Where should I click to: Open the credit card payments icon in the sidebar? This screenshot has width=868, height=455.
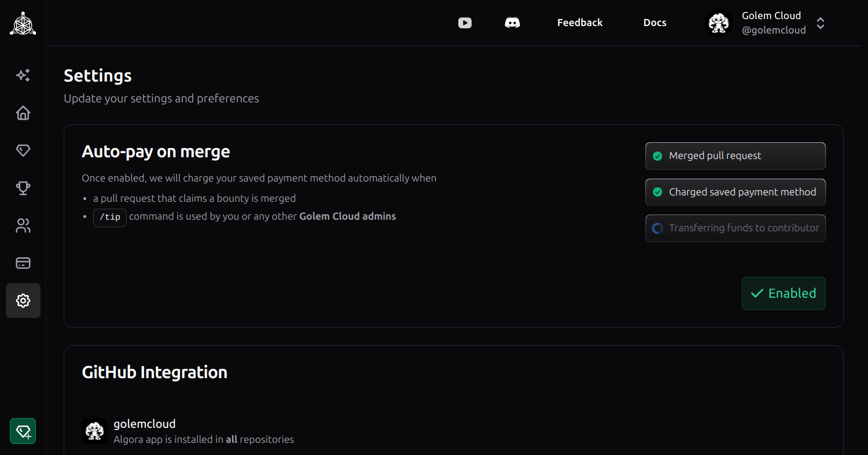tap(23, 263)
